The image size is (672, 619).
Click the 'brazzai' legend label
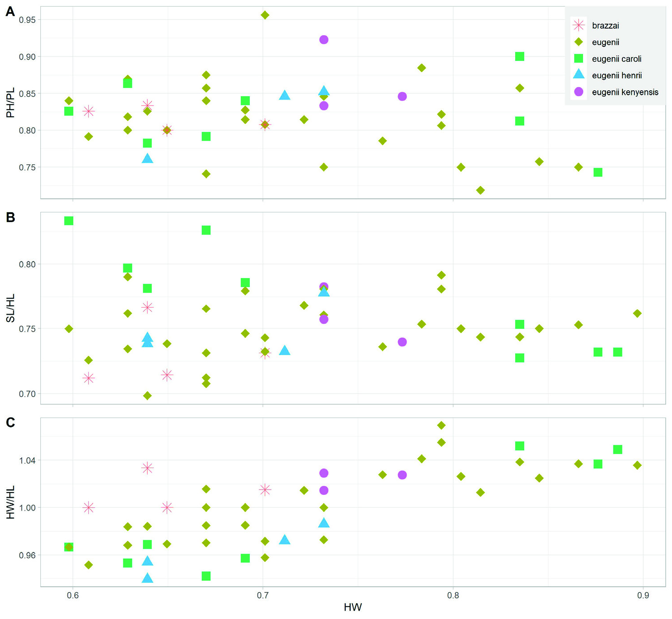tap(605, 25)
